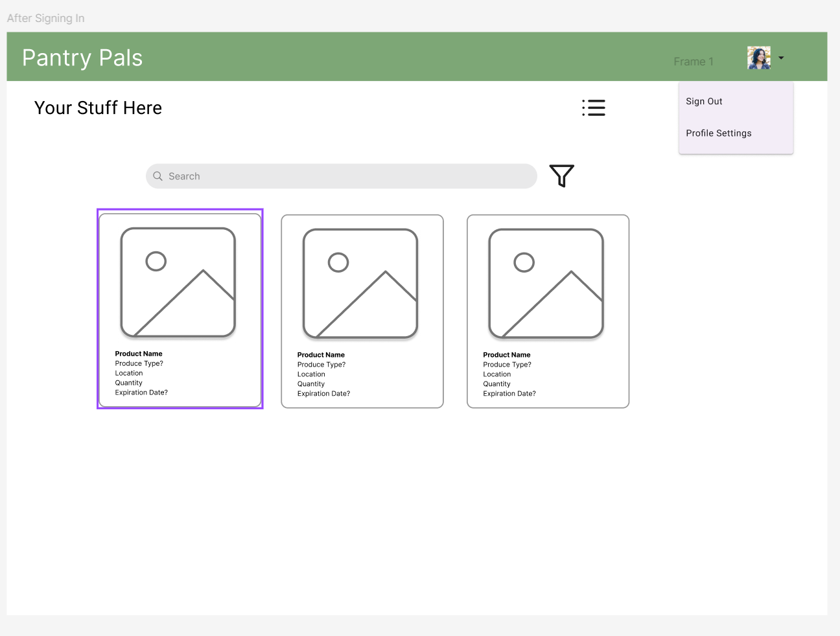Click the circle inside the first card's image icon
This screenshot has height=636, width=840.
[x=156, y=261]
